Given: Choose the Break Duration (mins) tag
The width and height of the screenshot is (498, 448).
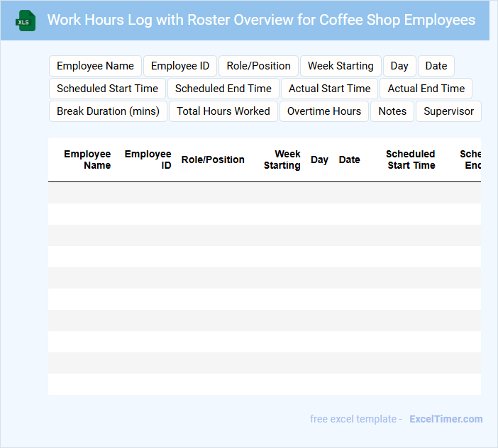Looking at the screenshot, I should point(108,111).
